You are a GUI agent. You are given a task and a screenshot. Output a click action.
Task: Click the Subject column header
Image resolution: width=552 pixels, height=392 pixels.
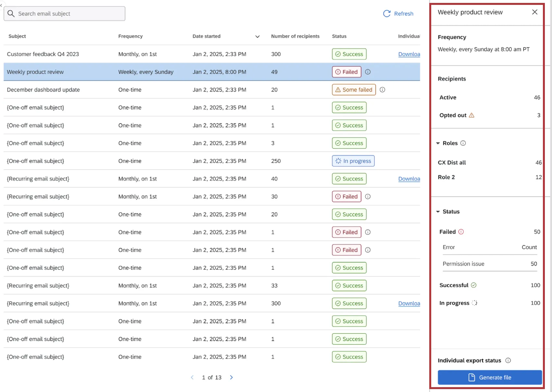tap(17, 36)
